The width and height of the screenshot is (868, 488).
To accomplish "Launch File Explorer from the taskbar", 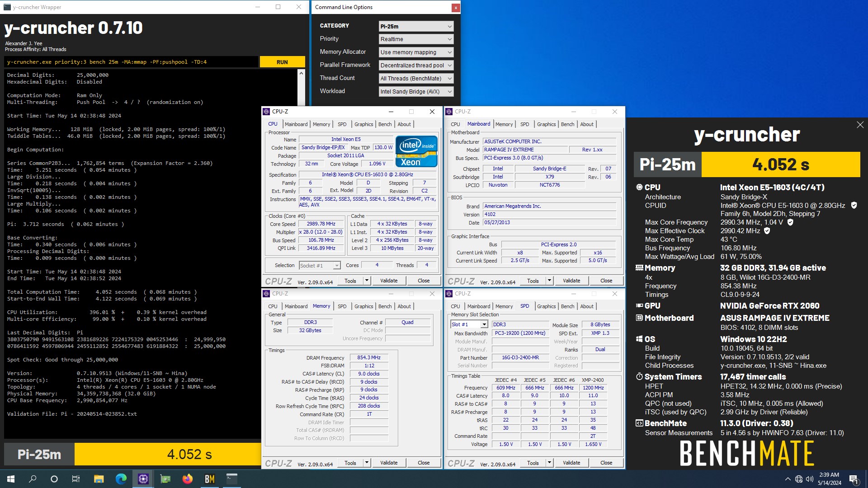I will [99, 479].
